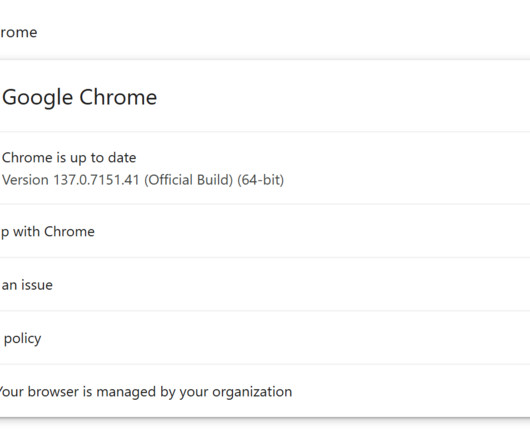Open the 'policy' row
Screen dimensions: 530x442
click(x=265, y=338)
